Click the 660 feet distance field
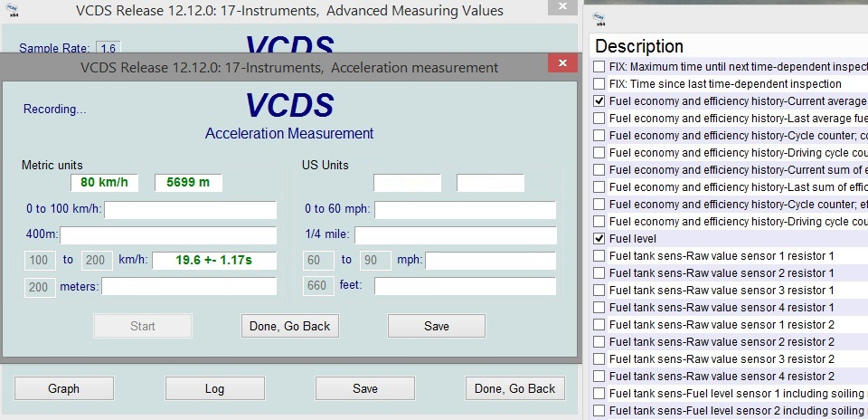Viewport: 868px width, 420px height. click(x=318, y=286)
